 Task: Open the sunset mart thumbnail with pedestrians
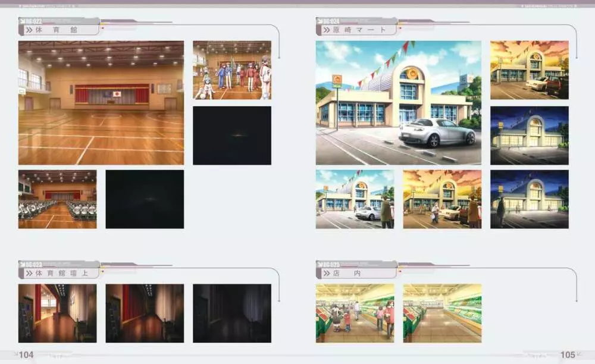tap(441, 199)
